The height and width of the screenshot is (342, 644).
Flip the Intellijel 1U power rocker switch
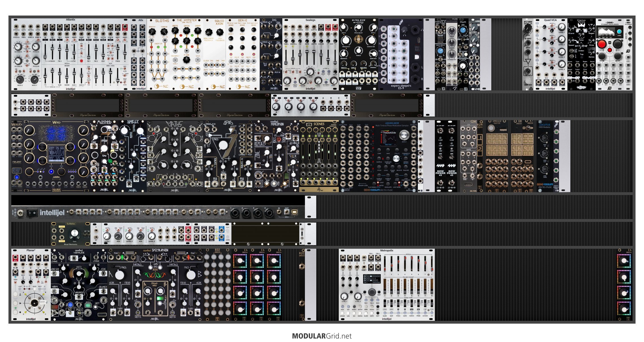[x=32, y=213]
